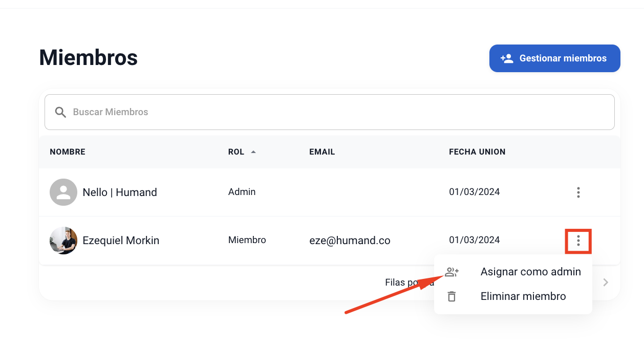Image resolution: width=644 pixels, height=347 pixels.
Task: Click the add-person icon in Gestionar miembros
Action: point(507,58)
